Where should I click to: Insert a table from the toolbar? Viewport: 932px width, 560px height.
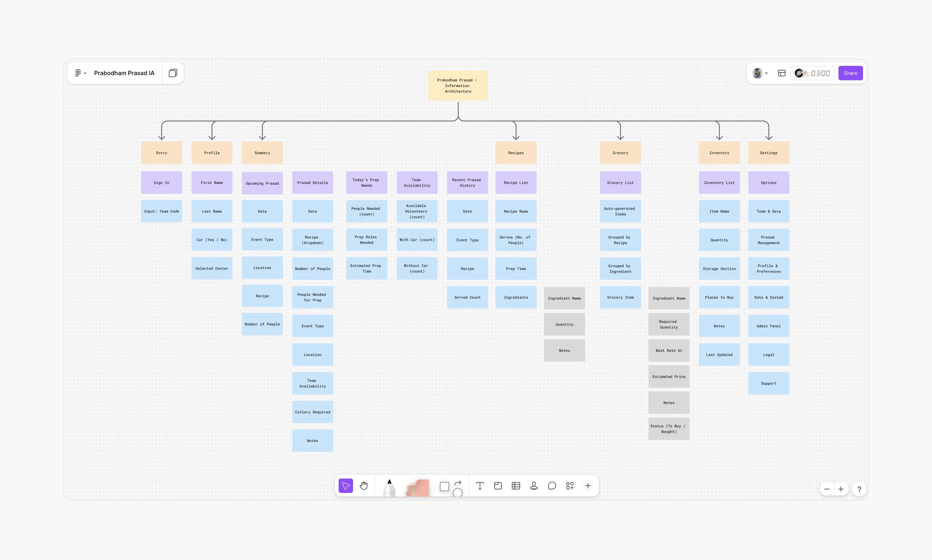(516, 486)
